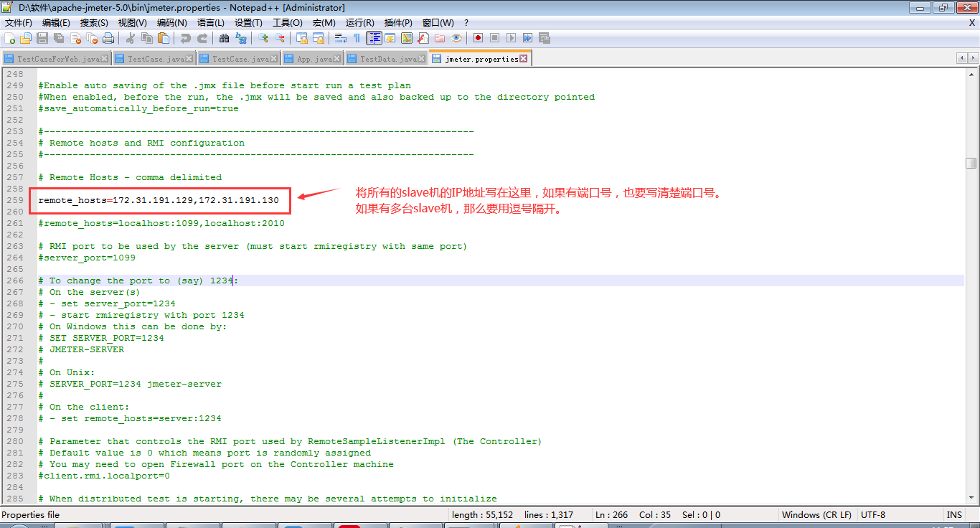Save the current file via toolbar
The height and width of the screenshot is (528, 980).
pyautogui.click(x=42, y=38)
